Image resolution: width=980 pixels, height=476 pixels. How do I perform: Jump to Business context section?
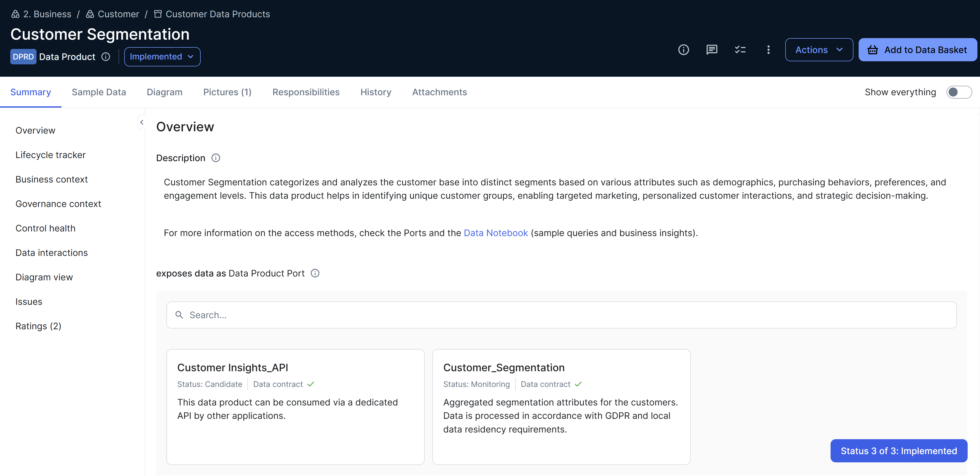point(51,179)
